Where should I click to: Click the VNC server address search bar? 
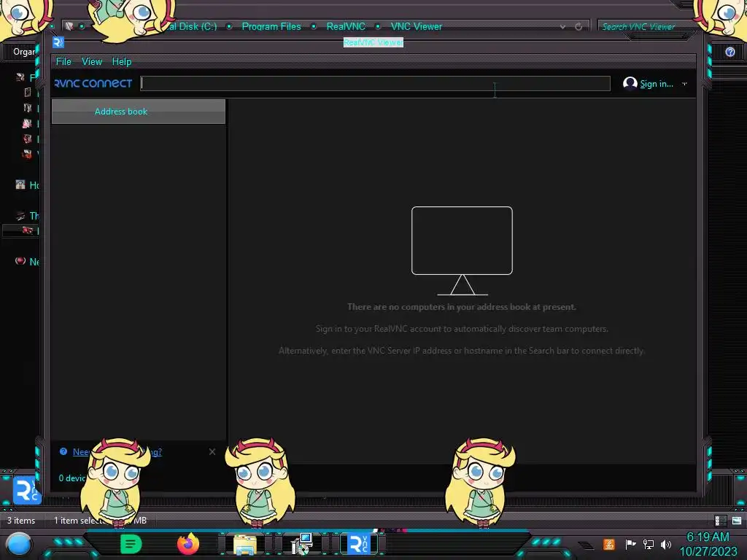[376, 83]
